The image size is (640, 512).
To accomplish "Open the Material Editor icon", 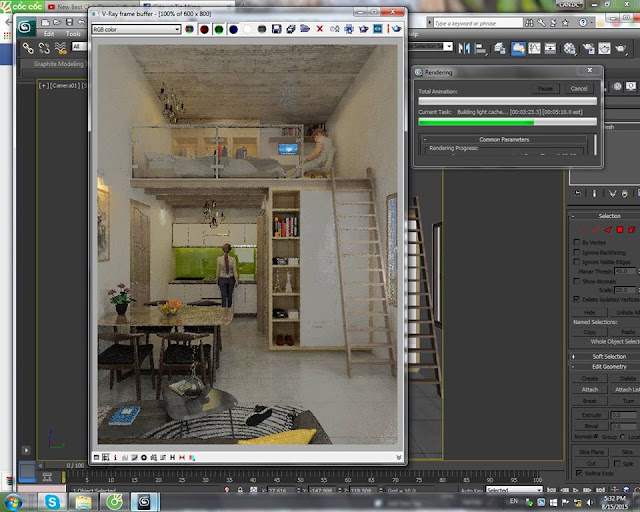I will point(569,49).
